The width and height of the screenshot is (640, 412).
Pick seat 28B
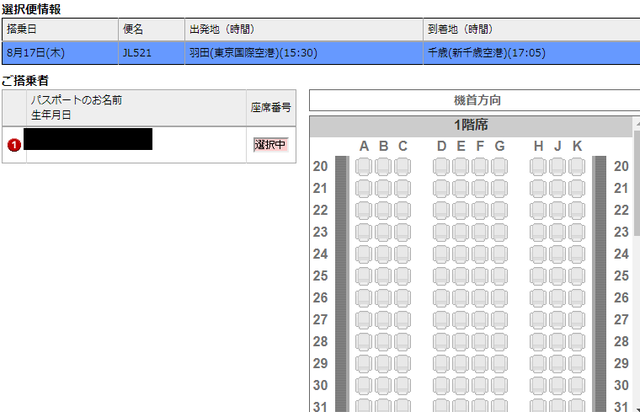pos(383,342)
